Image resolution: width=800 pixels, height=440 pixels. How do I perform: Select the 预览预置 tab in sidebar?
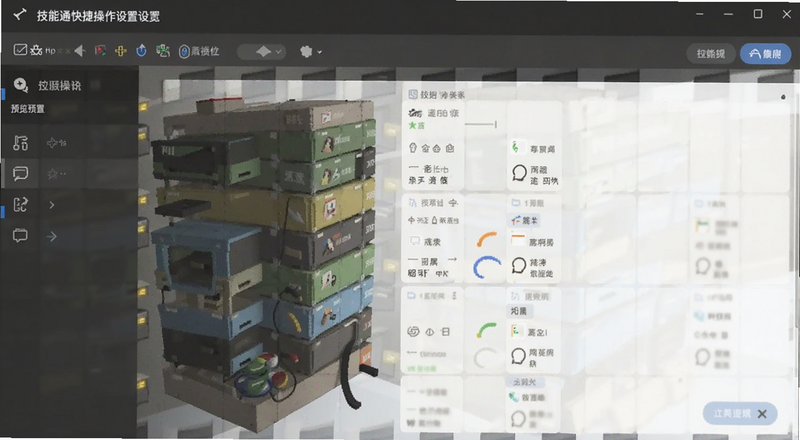28,109
